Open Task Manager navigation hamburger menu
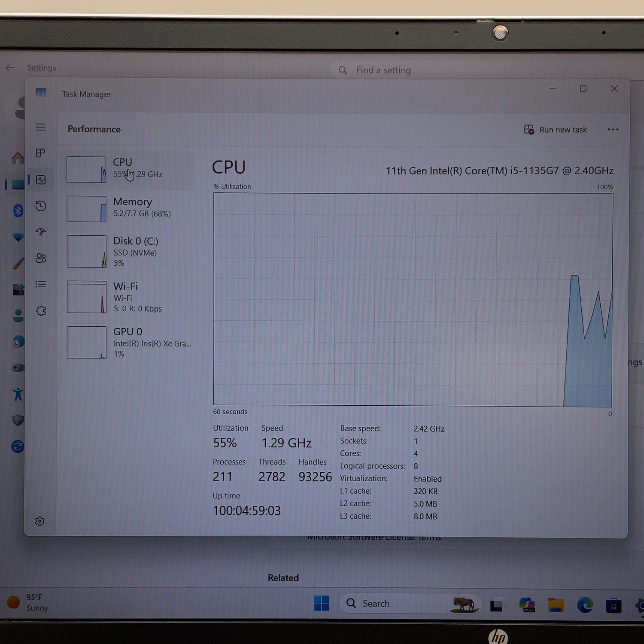 (x=41, y=127)
